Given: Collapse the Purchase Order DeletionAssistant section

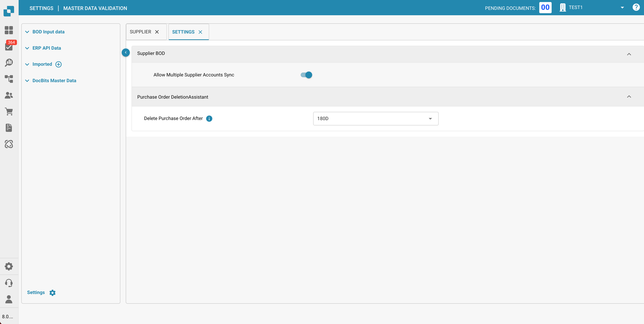Looking at the screenshot, I should (629, 97).
